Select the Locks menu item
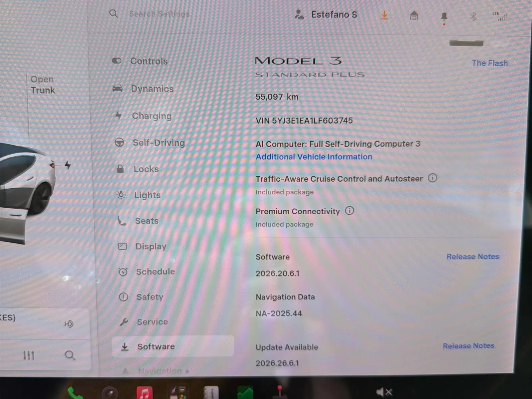The height and width of the screenshot is (399, 532). [138, 169]
